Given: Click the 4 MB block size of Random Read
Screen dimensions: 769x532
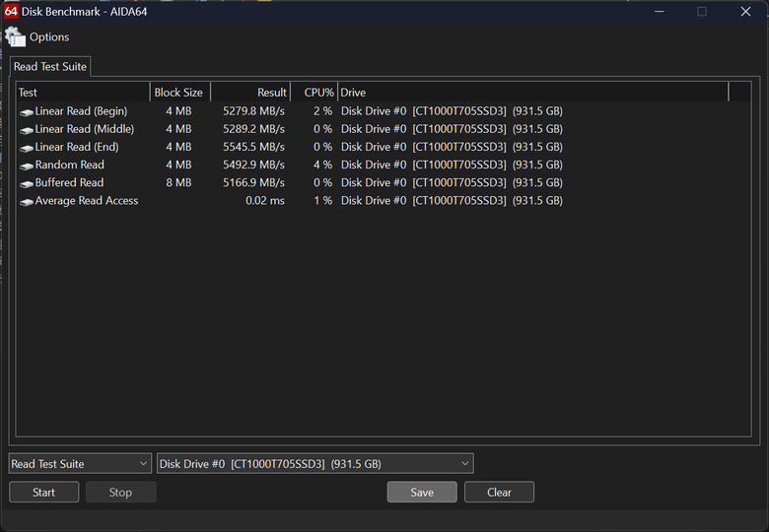Looking at the screenshot, I should [x=178, y=165].
